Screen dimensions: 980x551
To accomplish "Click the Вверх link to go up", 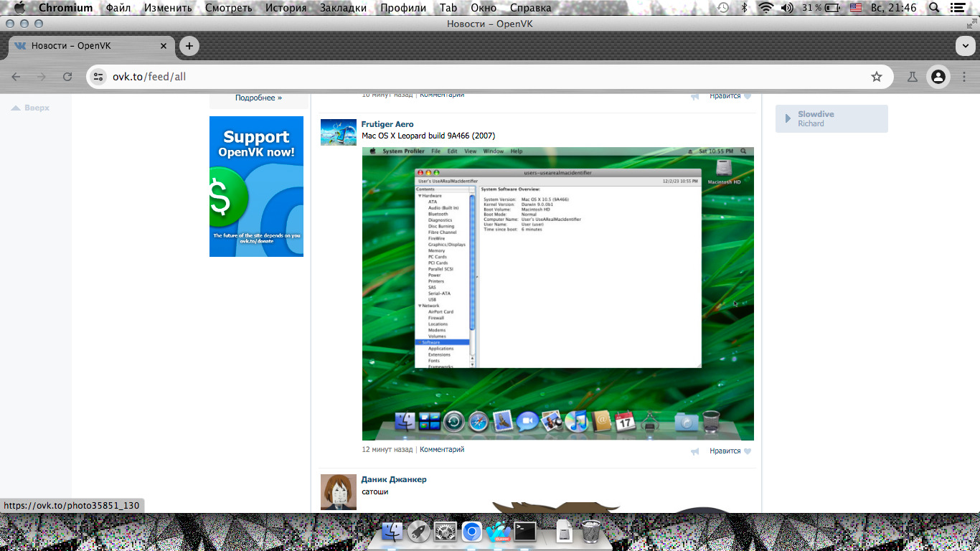I will 30,108.
